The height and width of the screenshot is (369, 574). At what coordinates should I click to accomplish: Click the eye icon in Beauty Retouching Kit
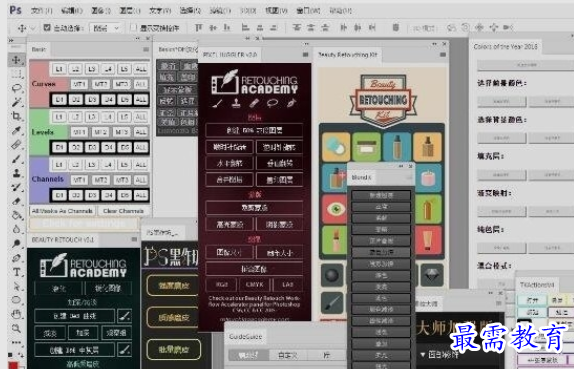[x=335, y=209]
